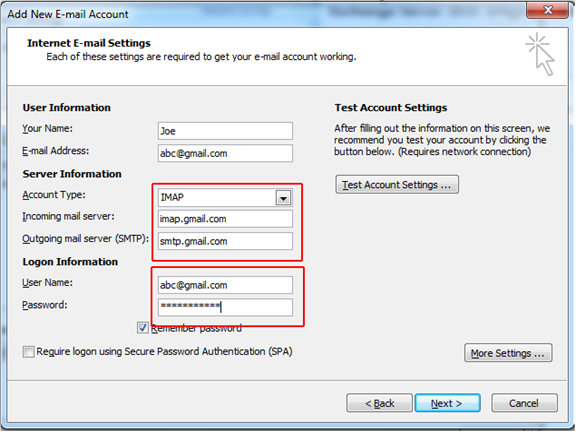Screen dimensions: 577x433
Task: Go to the Next step
Action: 447,403
